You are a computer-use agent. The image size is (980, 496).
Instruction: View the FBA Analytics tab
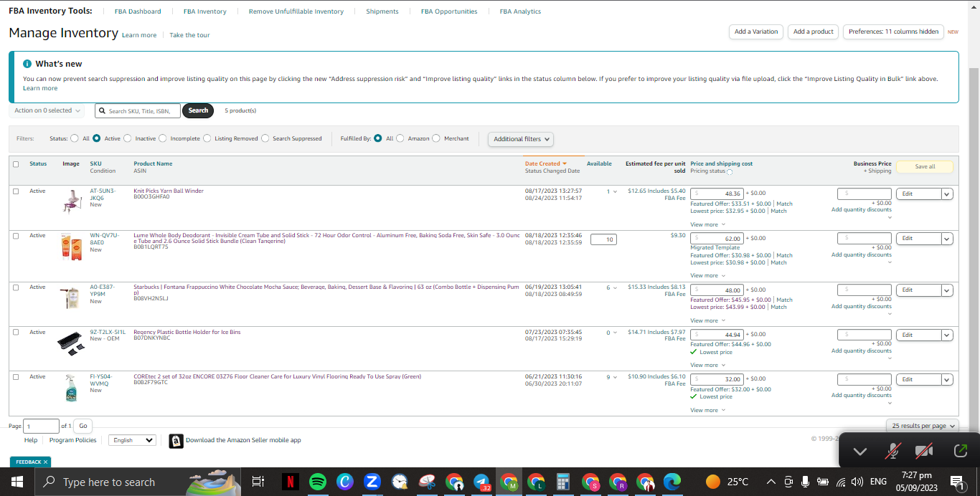[x=520, y=11]
